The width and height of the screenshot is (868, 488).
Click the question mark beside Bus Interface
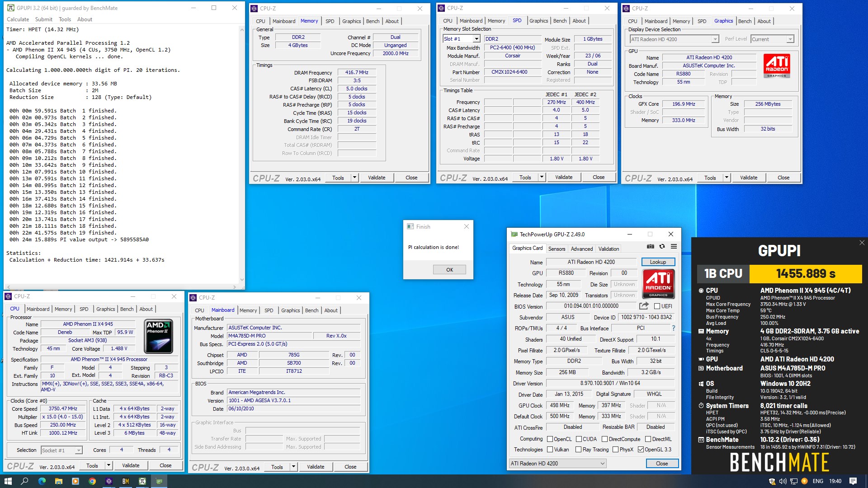click(x=673, y=328)
